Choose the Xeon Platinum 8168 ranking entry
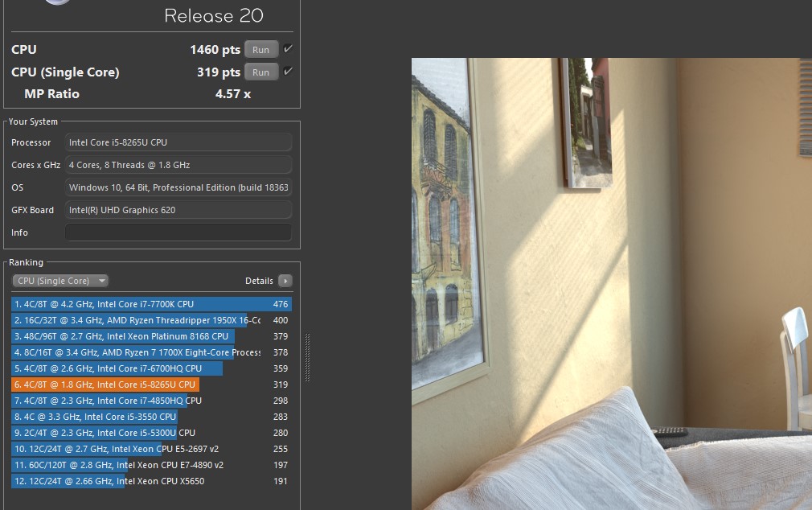This screenshot has width=812, height=510. pyautogui.click(x=151, y=336)
